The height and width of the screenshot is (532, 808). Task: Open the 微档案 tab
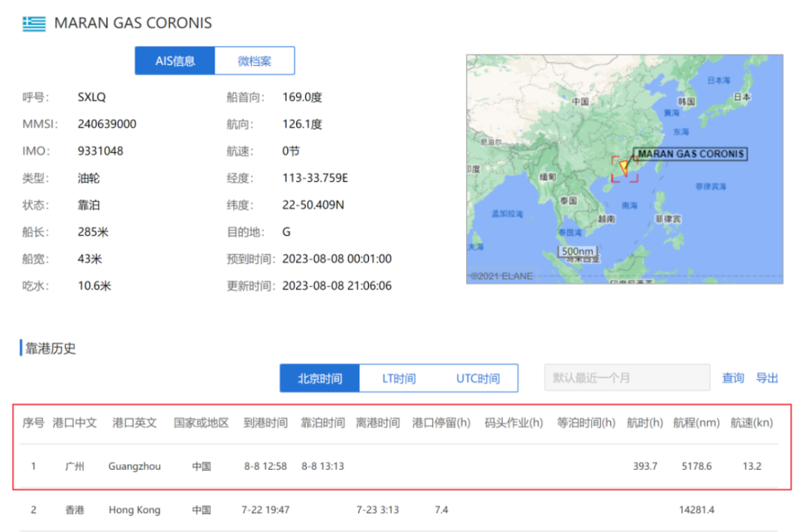(x=254, y=61)
